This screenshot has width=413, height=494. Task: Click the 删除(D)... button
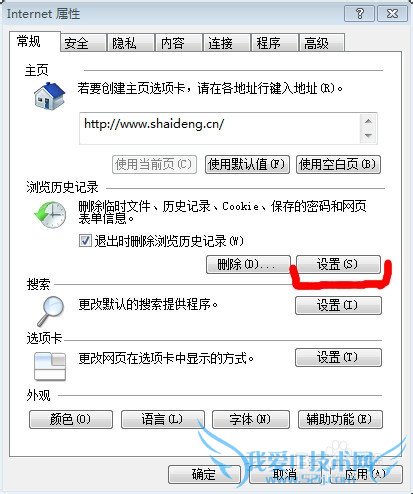248,264
